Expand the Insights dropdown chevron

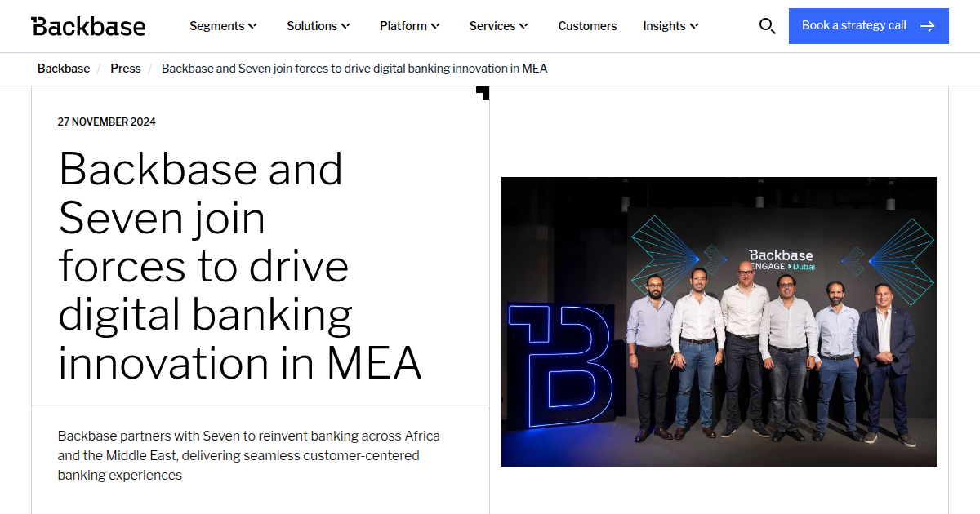pos(695,25)
